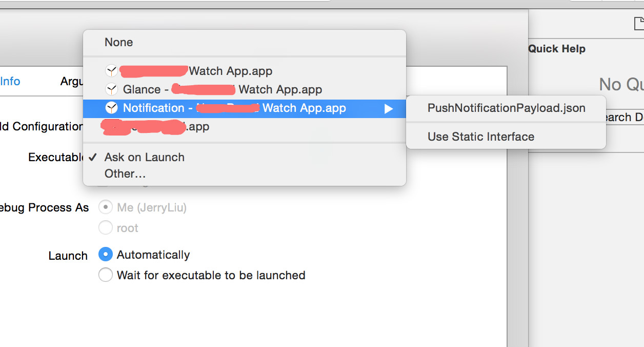The image size is (644, 347).
Task: Choose the Glance Watch App.app entry
Action: click(222, 89)
